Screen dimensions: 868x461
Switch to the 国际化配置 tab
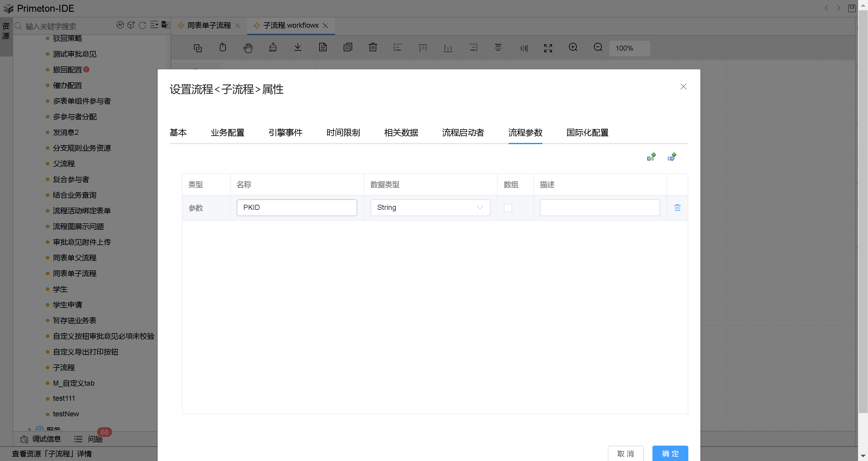tap(587, 133)
